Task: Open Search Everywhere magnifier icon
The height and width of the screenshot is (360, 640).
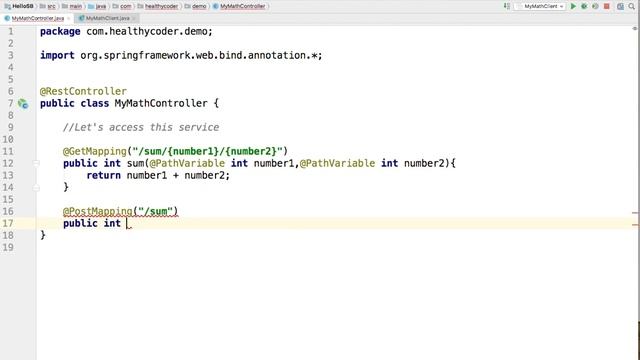Action: 631,6
